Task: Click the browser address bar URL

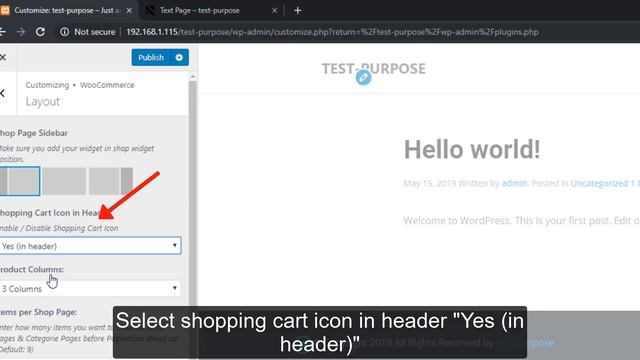Action: (332, 32)
